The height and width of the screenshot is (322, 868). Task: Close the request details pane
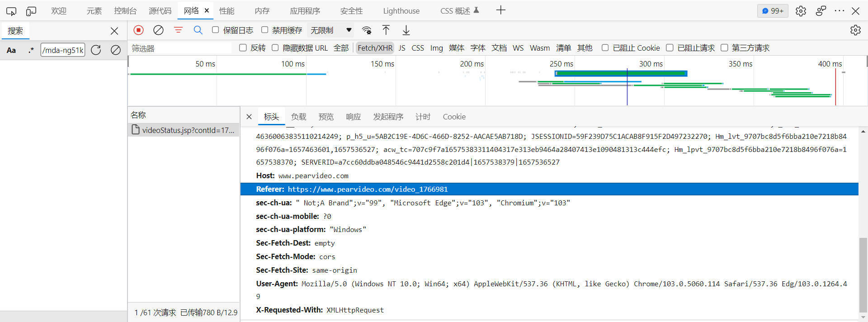[x=249, y=117]
